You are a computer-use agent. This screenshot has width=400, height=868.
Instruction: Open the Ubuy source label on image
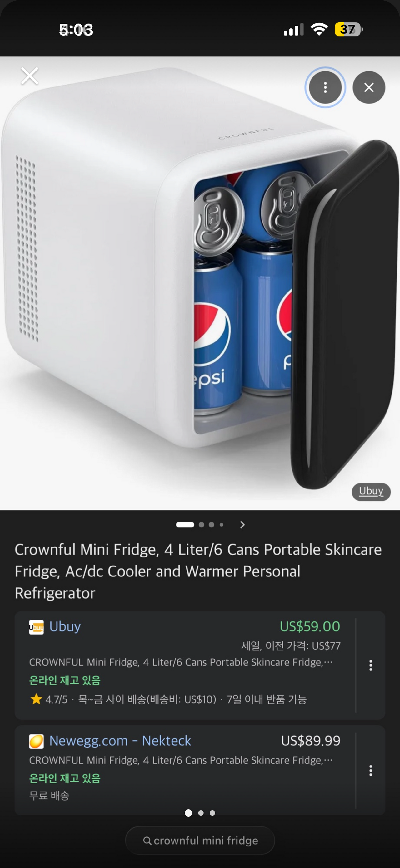pos(371,491)
